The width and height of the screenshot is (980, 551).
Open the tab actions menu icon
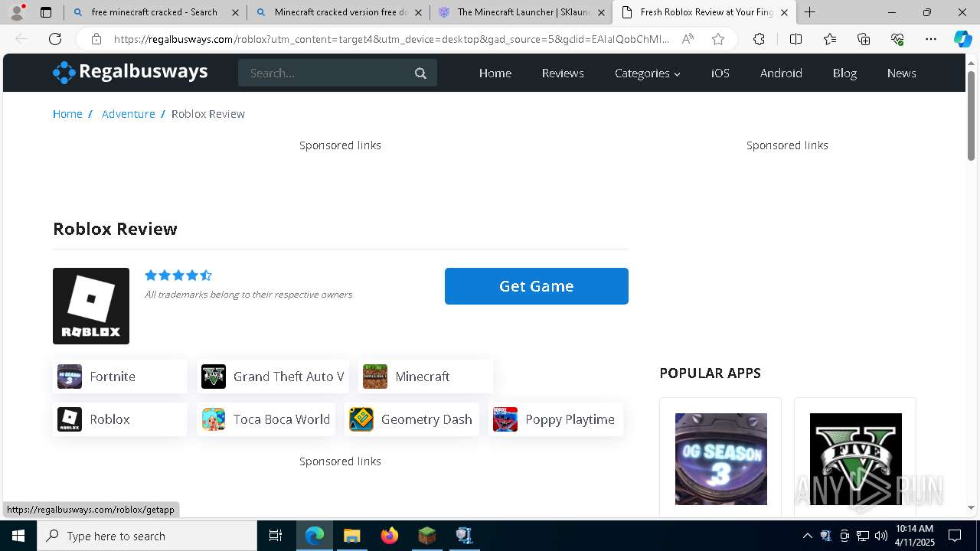coord(46,12)
